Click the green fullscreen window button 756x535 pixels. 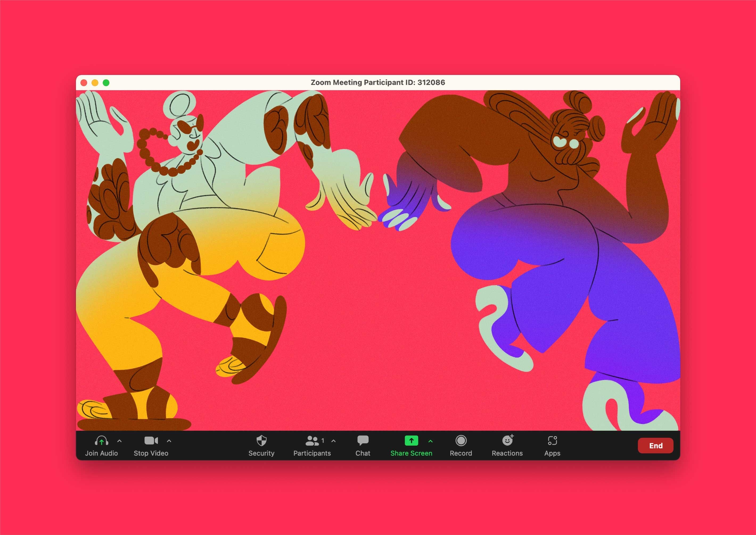pyautogui.click(x=106, y=83)
